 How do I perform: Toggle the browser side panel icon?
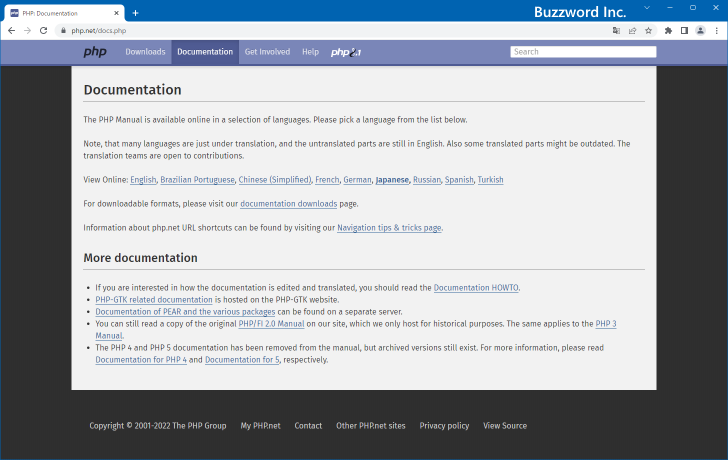tap(684, 31)
